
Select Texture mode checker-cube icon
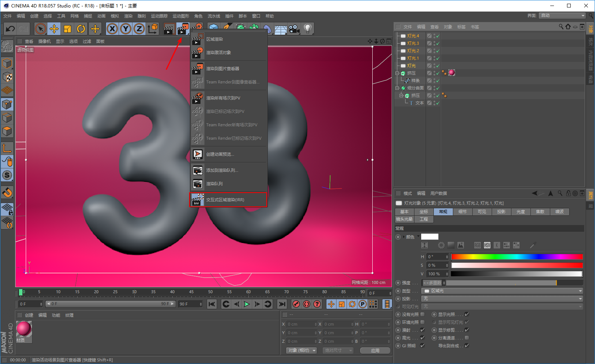(x=7, y=77)
